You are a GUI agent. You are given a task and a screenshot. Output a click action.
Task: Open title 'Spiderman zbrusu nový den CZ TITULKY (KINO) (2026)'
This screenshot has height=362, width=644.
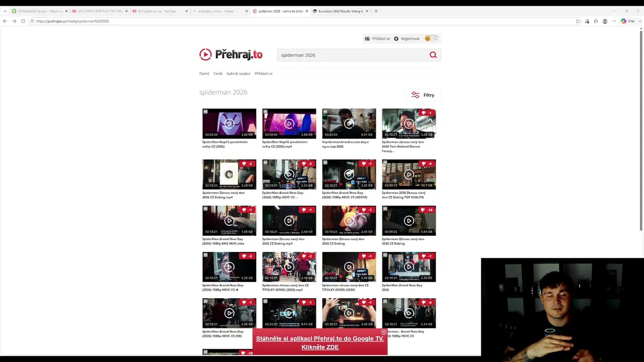(345, 288)
